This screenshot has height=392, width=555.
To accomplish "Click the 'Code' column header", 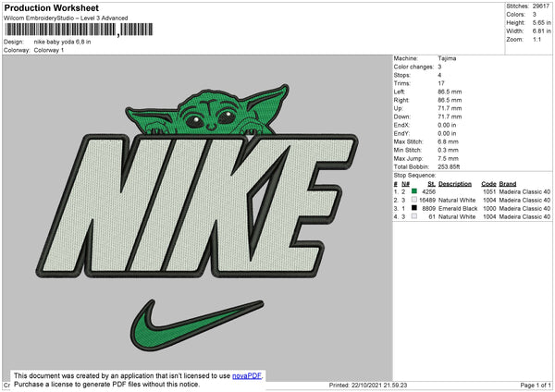I will [488, 184].
